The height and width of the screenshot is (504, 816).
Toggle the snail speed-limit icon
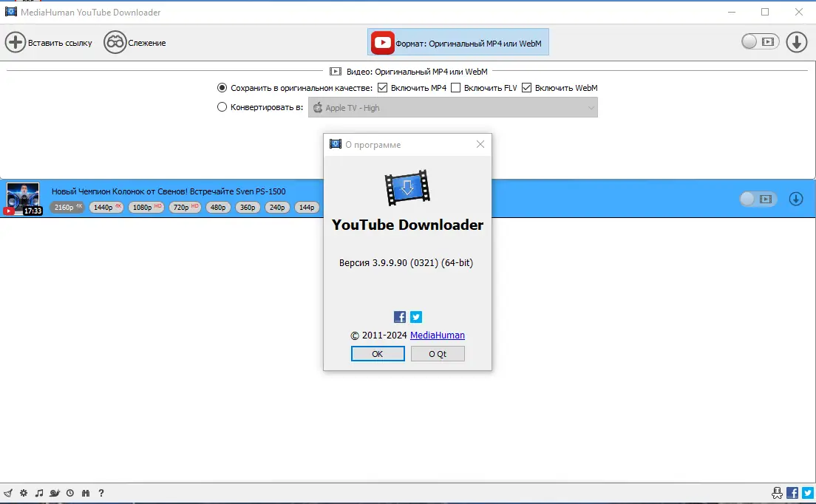pos(55,493)
